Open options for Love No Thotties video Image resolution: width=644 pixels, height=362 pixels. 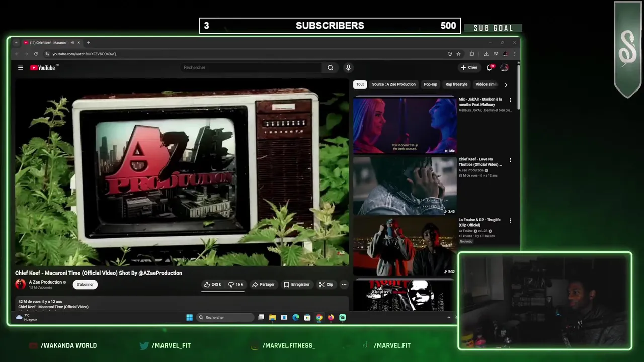coord(510,160)
